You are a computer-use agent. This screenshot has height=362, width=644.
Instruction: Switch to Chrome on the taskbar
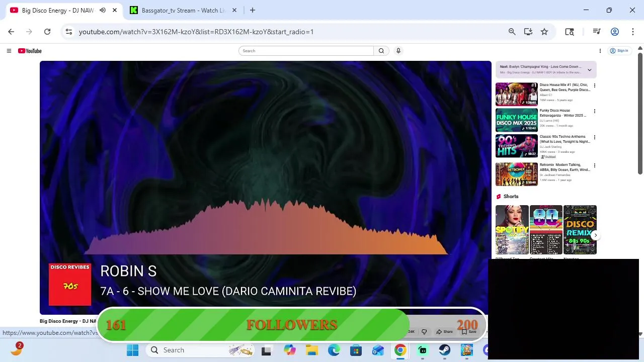400,350
